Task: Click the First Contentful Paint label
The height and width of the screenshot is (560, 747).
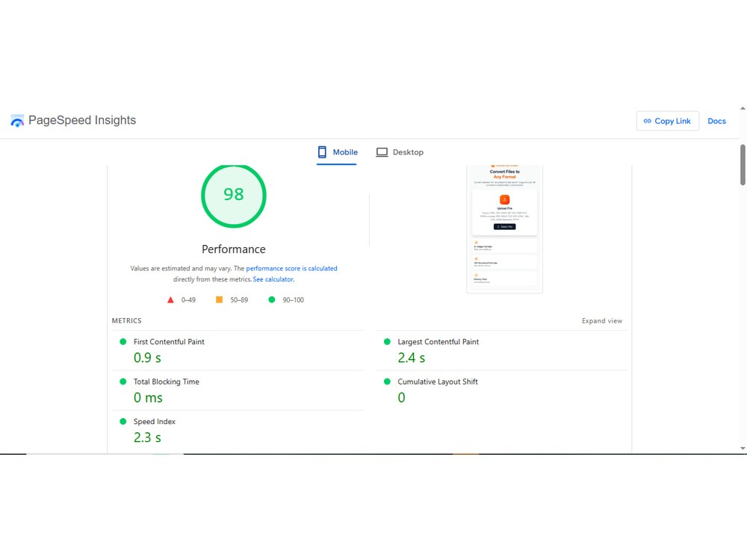Action: pyautogui.click(x=169, y=342)
